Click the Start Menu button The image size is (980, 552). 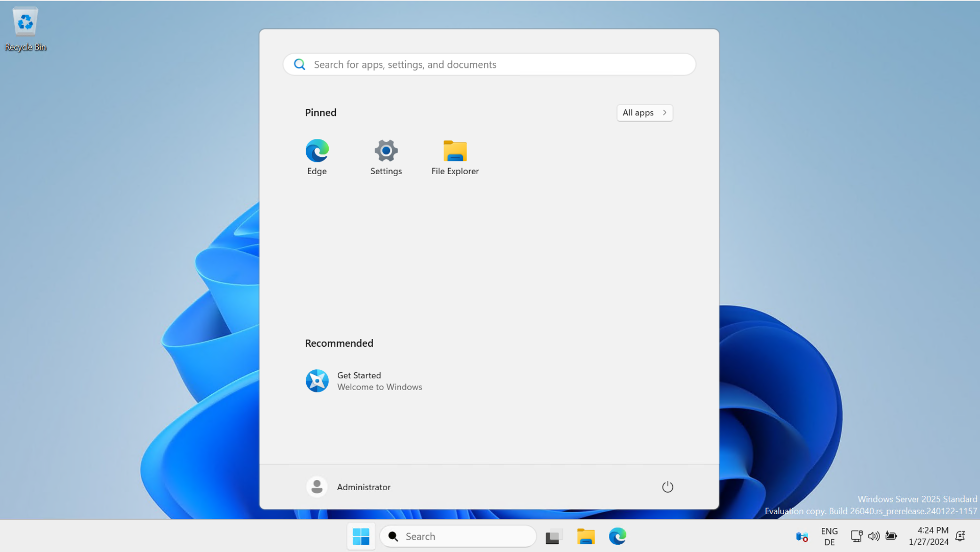coord(361,536)
